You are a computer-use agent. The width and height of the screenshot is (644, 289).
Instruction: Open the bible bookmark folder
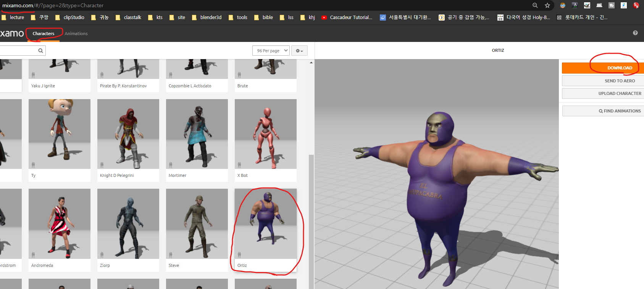pyautogui.click(x=264, y=18)
